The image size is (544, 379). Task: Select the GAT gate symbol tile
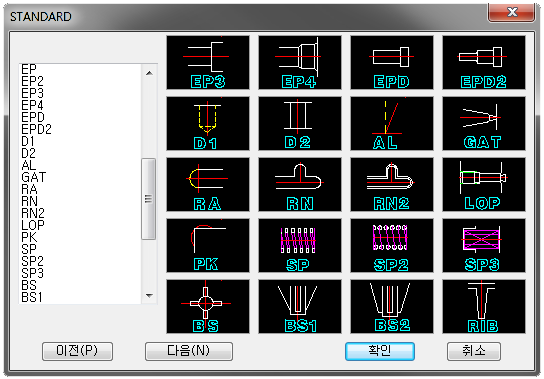(484, 123)
